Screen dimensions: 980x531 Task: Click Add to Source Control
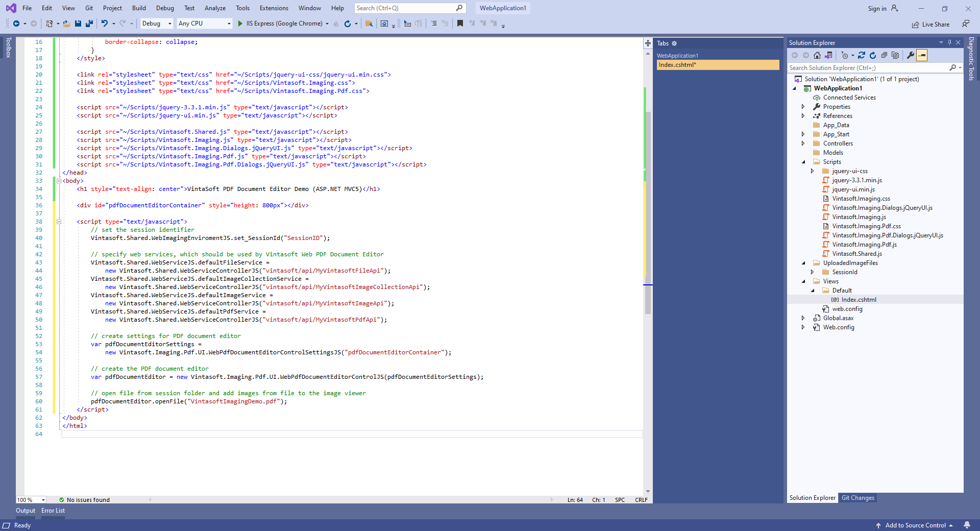[x=915, y=525]
